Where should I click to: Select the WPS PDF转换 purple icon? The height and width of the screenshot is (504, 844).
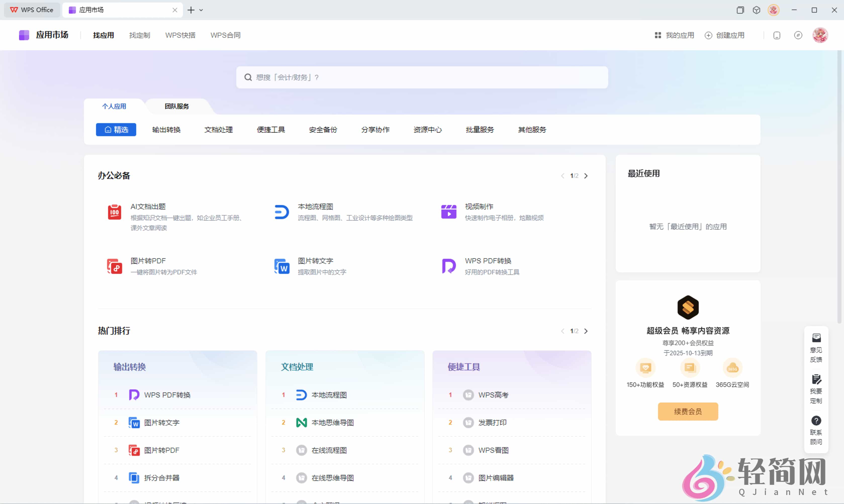click(x=449, y=266)
